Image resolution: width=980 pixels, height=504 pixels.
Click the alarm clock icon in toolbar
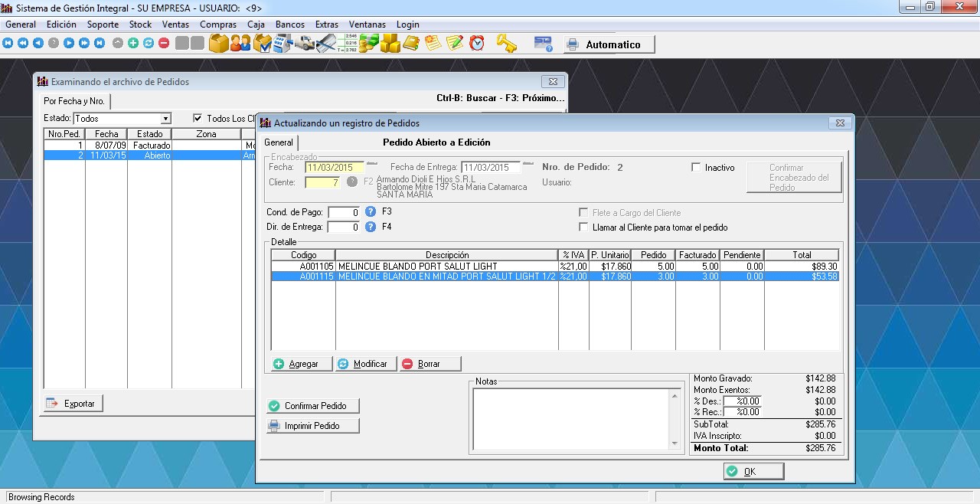tap(477, 44)
